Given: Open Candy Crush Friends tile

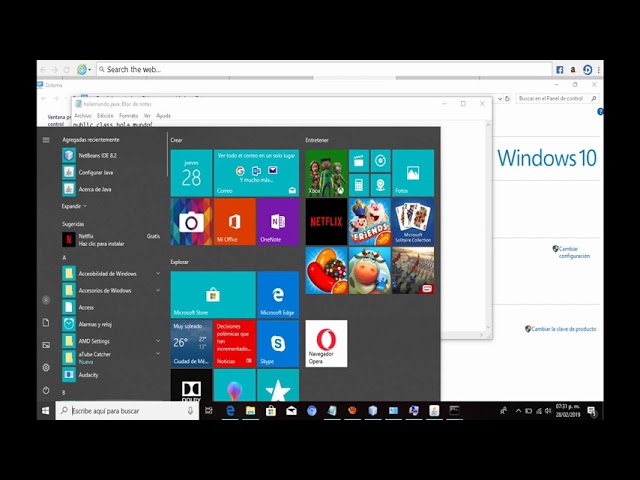Looking at the screenshot, I should (370, 222).
